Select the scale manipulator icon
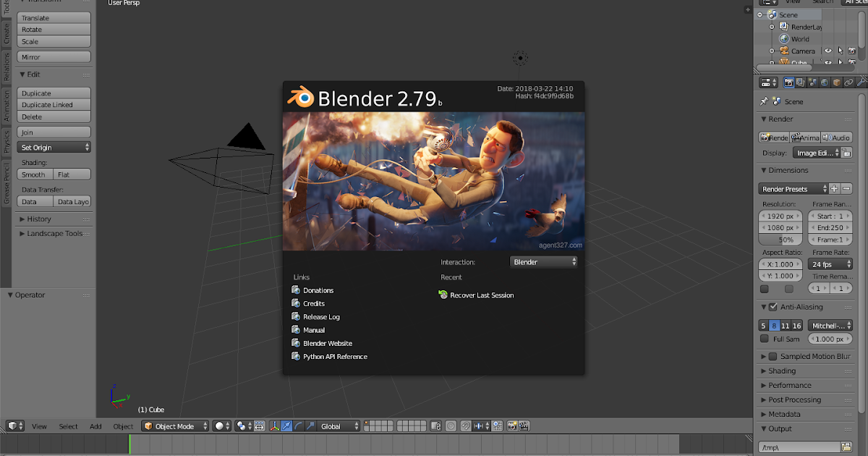Image resolution: width=868 pixels, height=456 pixels. [310, 426]
